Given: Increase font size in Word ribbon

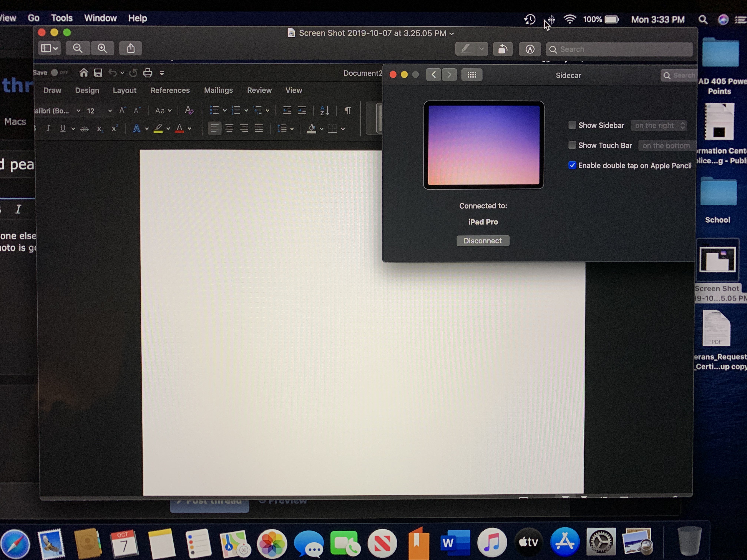Looking at the screenshot, I should [x=123, y=110].
